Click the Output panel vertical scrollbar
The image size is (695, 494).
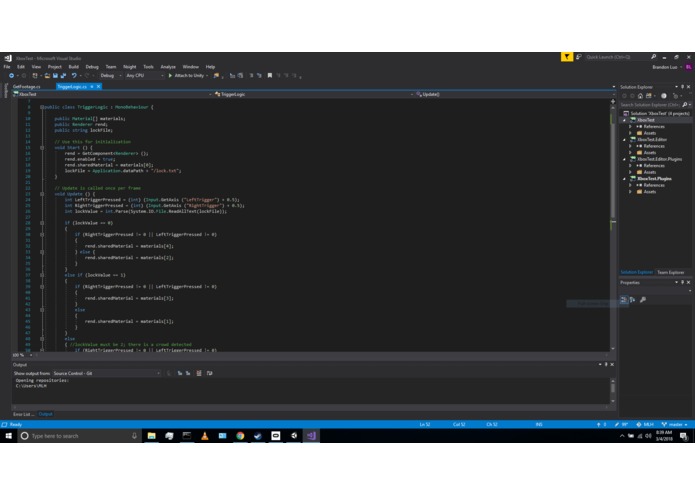coord(613,391)
